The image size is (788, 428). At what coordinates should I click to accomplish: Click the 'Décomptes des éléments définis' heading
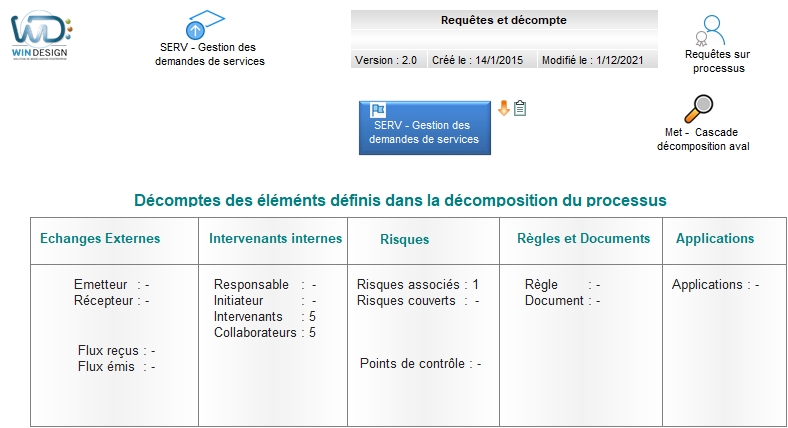point(400,200)
